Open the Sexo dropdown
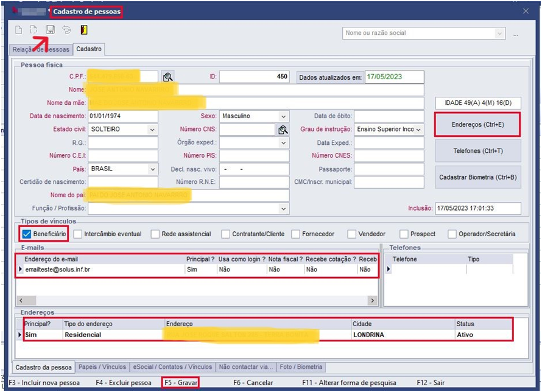This screenshot has width=542, height=392. click(283, 116)
